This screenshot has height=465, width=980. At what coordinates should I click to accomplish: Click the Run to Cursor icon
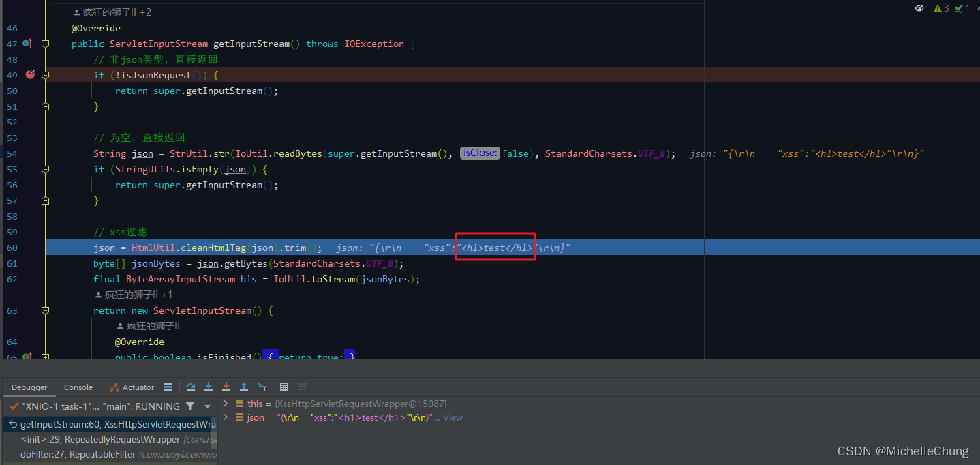pos(262,387)
